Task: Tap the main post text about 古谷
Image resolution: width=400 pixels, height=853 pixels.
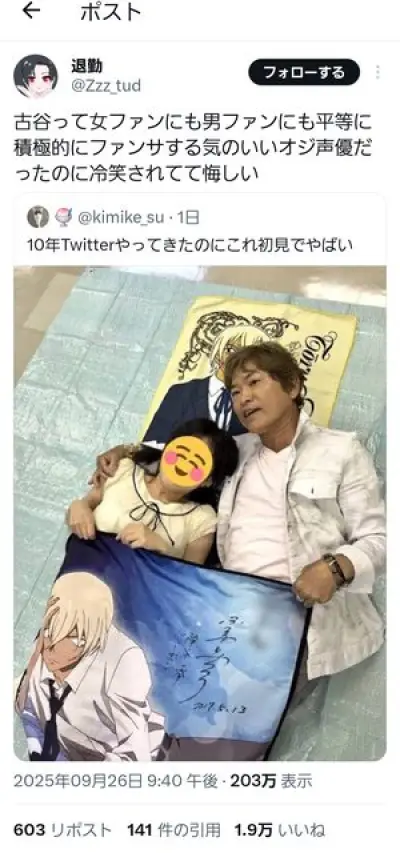Action: pyautogui.click(x=193, y=149)
